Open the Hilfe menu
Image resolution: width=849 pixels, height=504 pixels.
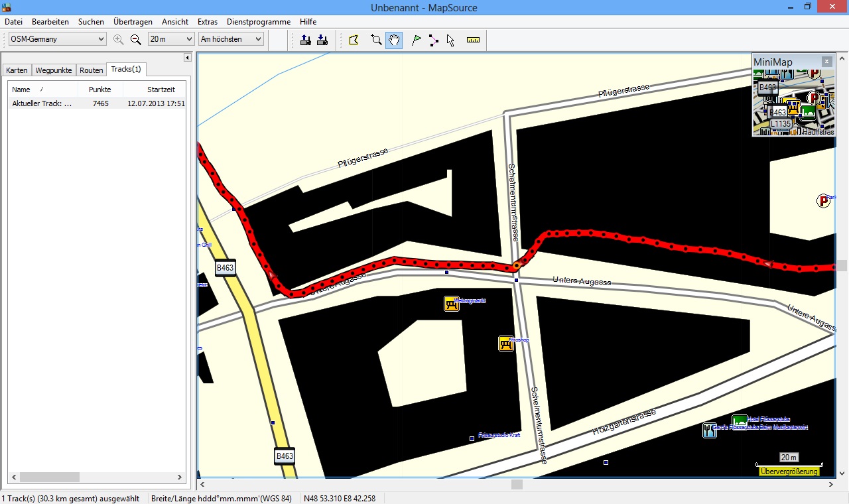point(308,22)
